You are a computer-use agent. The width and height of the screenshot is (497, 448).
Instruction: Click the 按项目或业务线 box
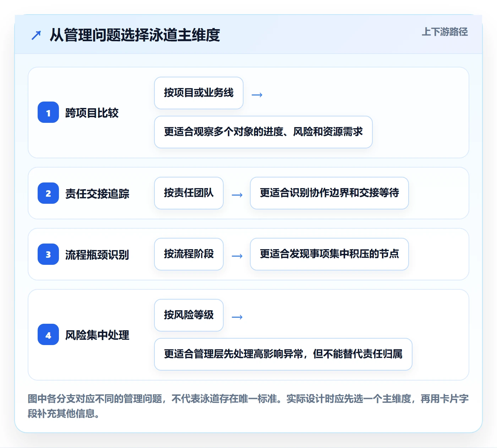(x=199, y=93)
